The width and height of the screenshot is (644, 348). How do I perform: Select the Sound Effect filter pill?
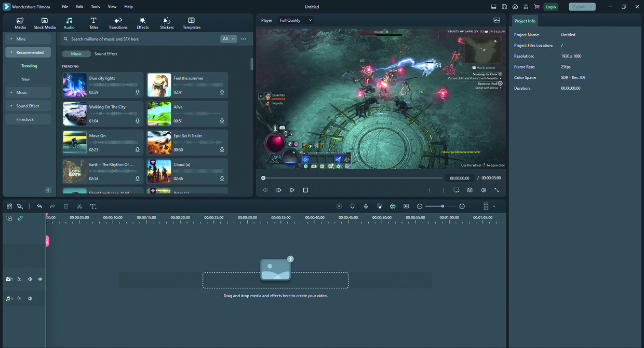105,54
